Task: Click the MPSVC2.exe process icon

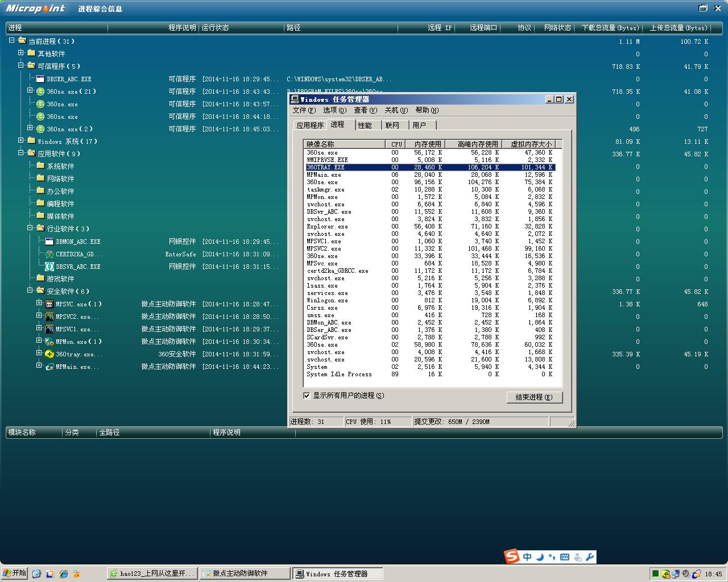Action: 49,317
